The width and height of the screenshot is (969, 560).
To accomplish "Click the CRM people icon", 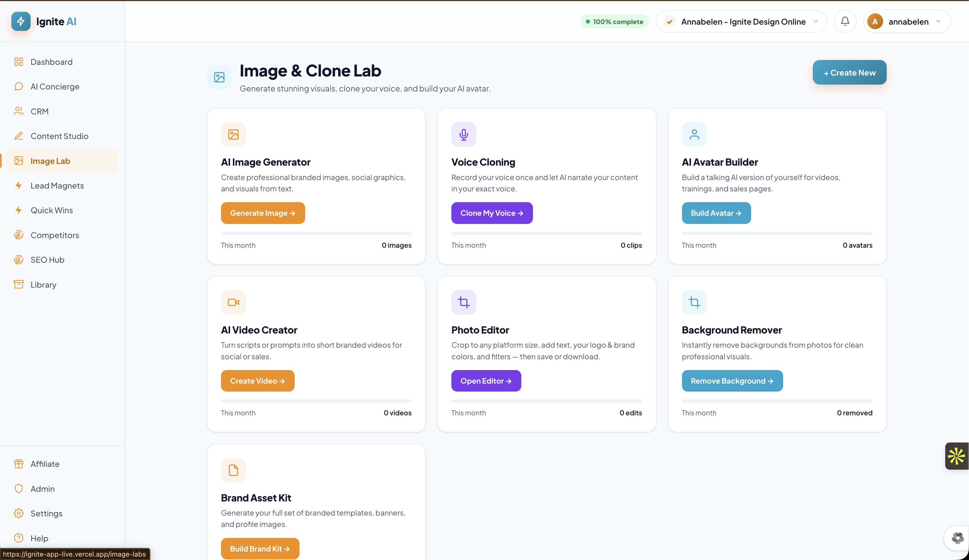I will pyautogui.click(x=18, y=112).
